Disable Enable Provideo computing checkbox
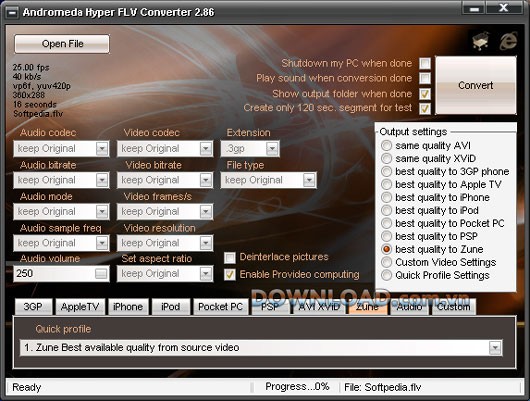The height and width of the screenshot is (401, 530). [x=230, y=275]
